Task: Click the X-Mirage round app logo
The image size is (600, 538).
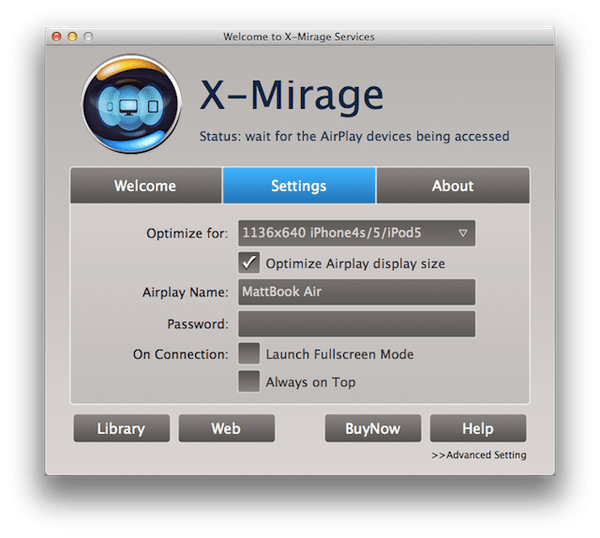Action: pos(131,104)
